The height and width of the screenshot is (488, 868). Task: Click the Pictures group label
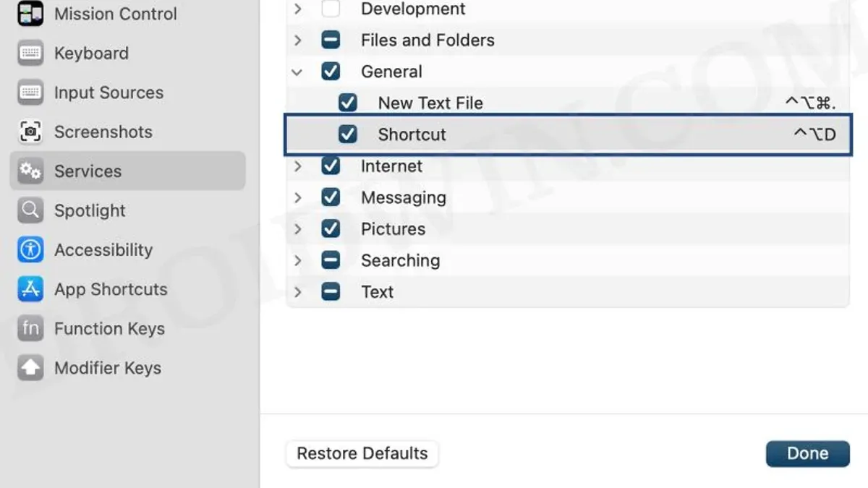pyautogui.click(x=393, y=229)
